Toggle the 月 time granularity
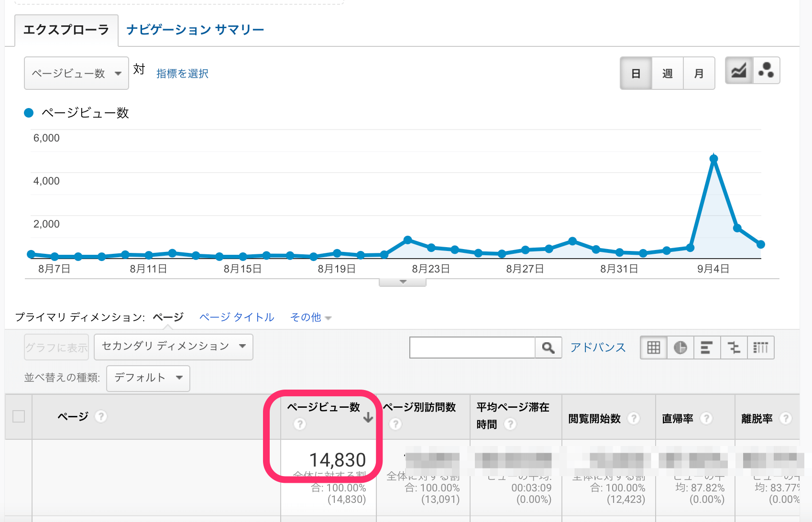The height and width of the screenshot is (522, 812). (699, 73)
